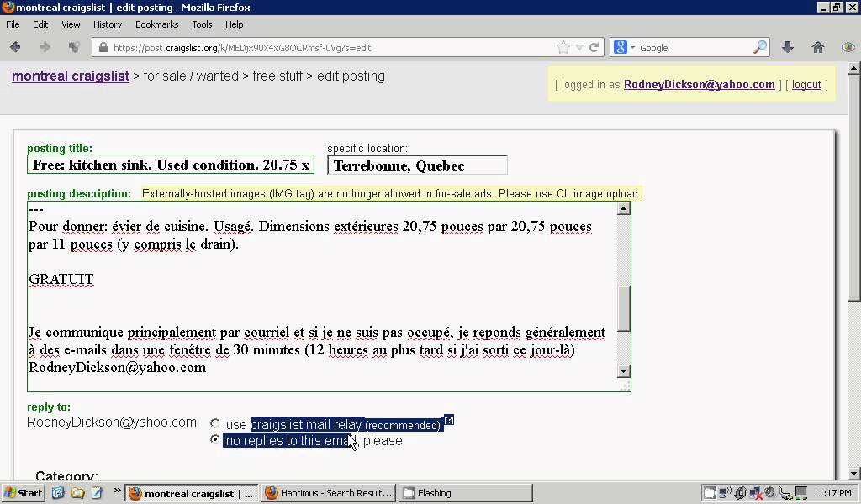Open the Google search engine selector
This screenshot has width=861, height=504.
[624, 48]
